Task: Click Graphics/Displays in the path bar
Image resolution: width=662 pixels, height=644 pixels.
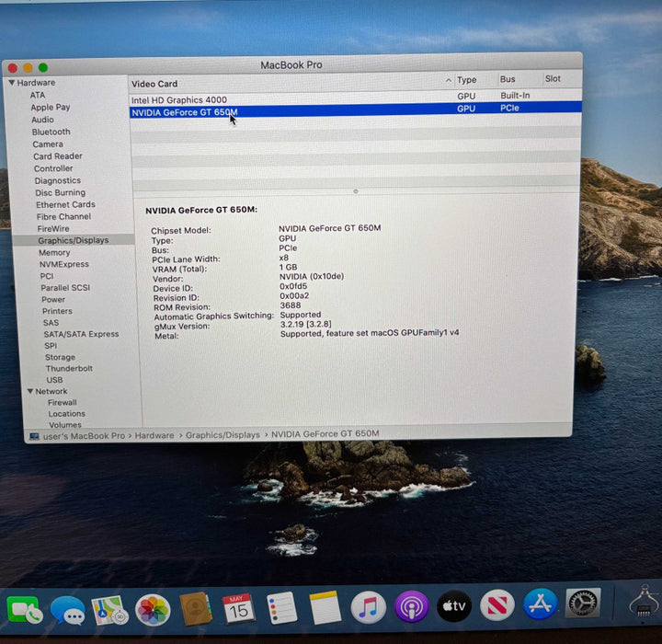Action: [x=223, y=435]
